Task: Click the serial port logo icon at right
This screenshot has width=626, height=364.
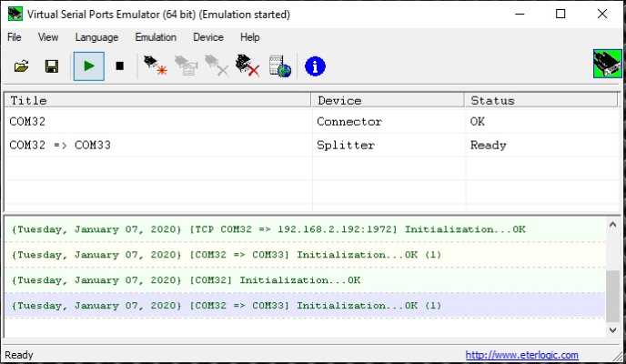Action: coord(606,66)
